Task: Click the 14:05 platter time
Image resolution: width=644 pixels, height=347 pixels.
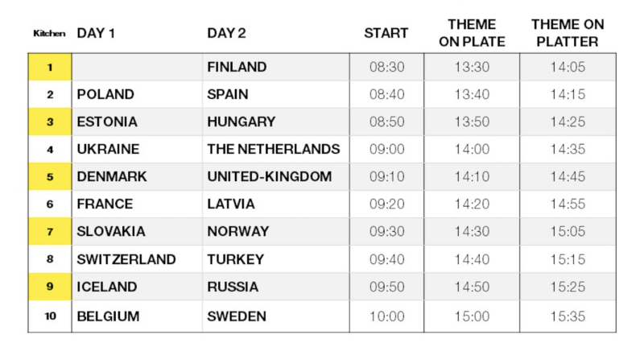Action: tap(568, 67)
